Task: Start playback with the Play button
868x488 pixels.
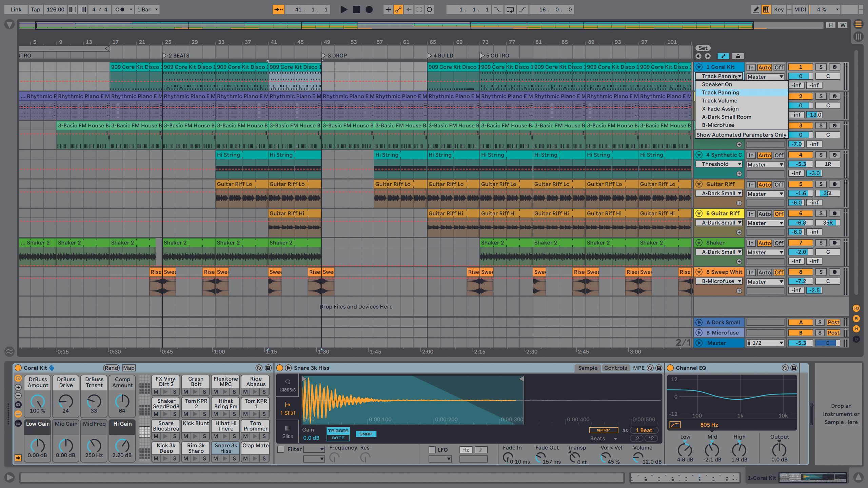Action: (x=343, y=9)
